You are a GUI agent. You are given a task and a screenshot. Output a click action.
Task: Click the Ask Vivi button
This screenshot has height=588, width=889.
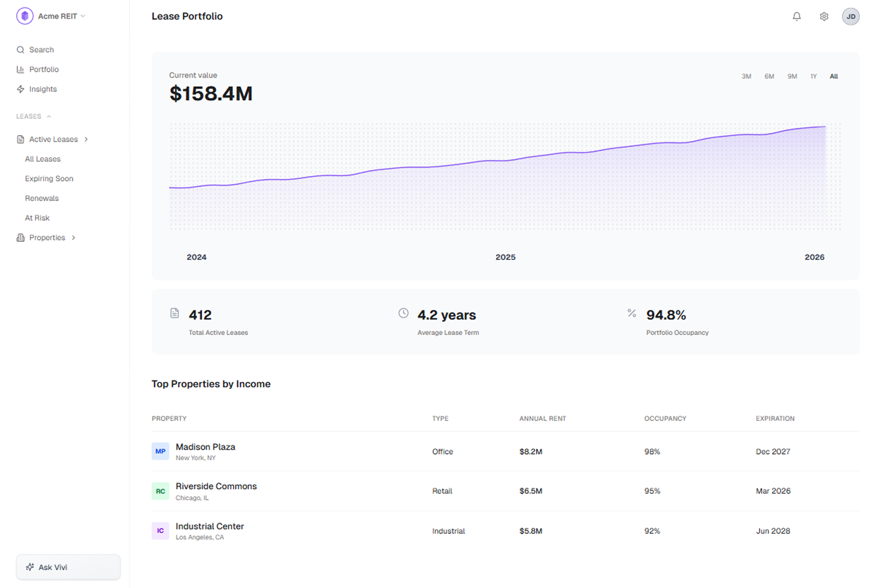[x=68, y=567]
